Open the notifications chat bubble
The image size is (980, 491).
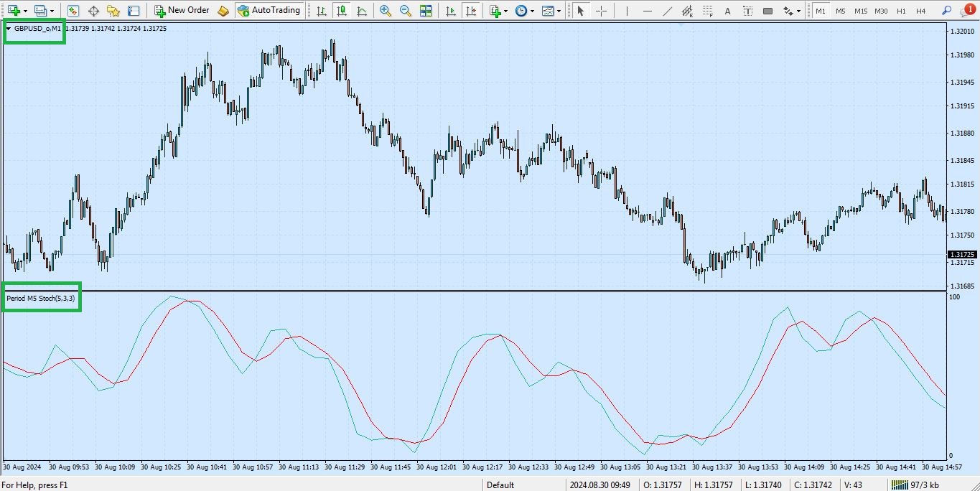(968, 10)
